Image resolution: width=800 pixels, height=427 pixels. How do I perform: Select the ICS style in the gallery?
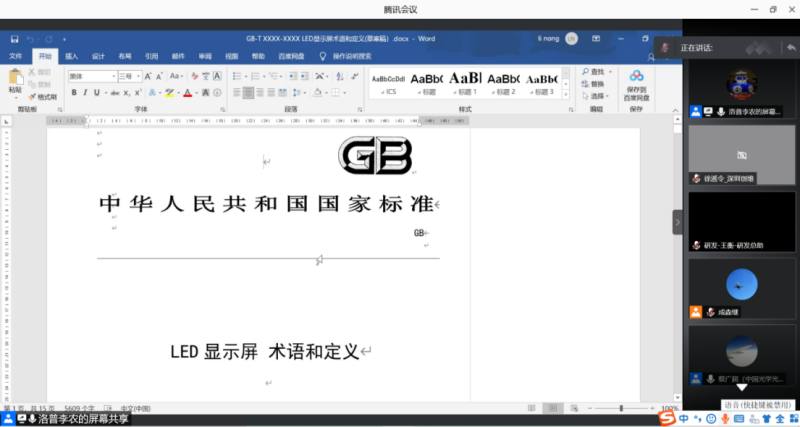tap(388, 84)
